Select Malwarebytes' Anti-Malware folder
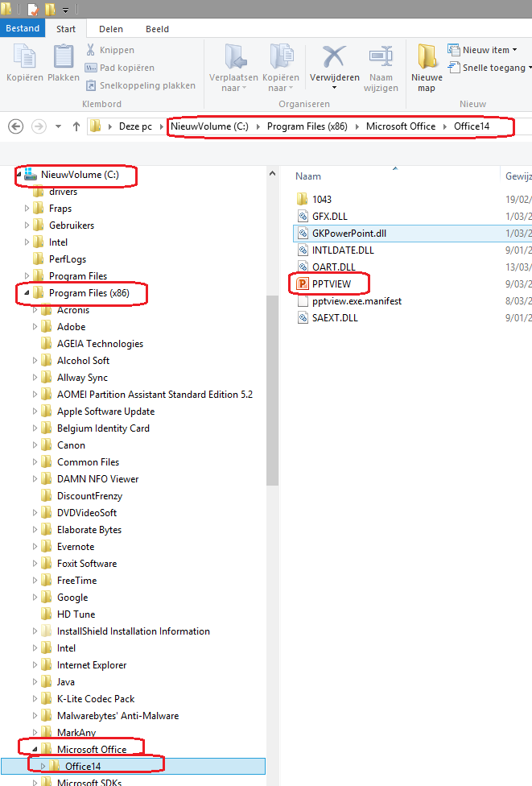 [x=118, y=716]
